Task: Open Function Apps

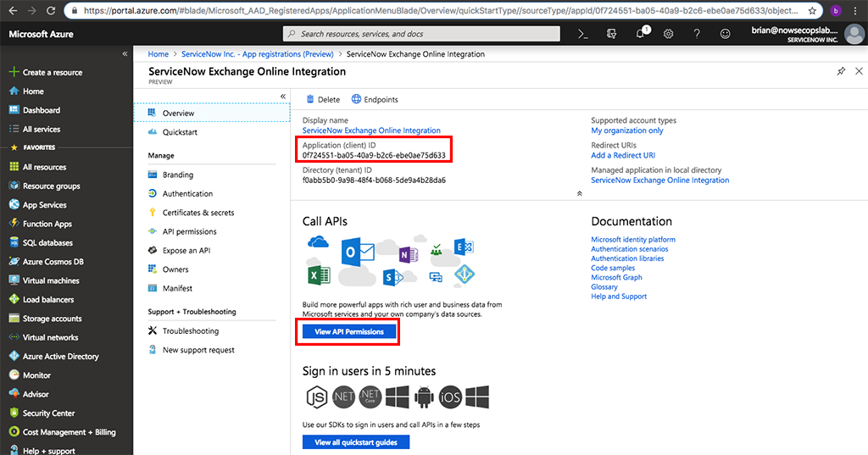Action: pyautogui.click(x=41, y=224)
